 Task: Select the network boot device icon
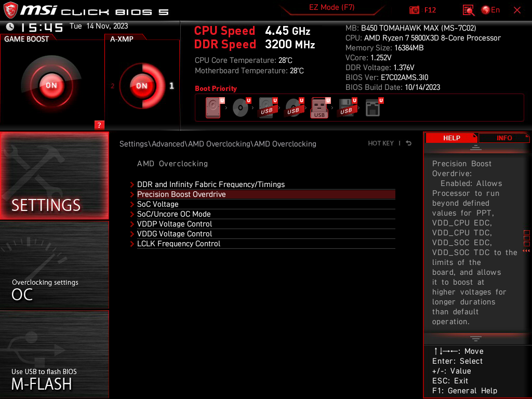click(373, 108)
